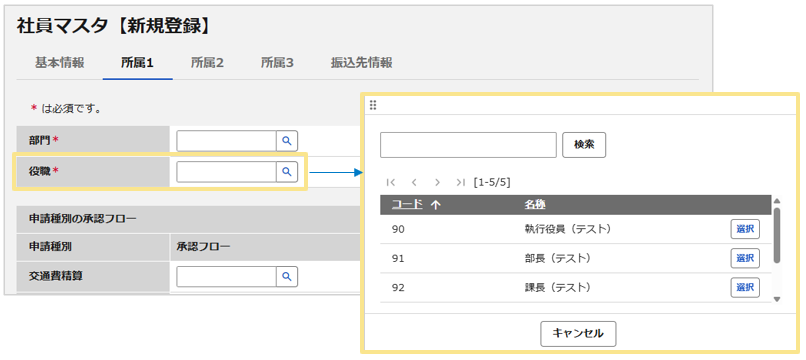
Task: Go to last page in popup pager
Action: coord(460,182)
